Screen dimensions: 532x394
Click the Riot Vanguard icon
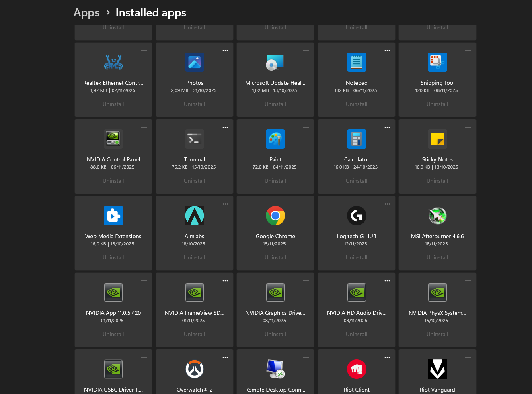click(438, 369)
